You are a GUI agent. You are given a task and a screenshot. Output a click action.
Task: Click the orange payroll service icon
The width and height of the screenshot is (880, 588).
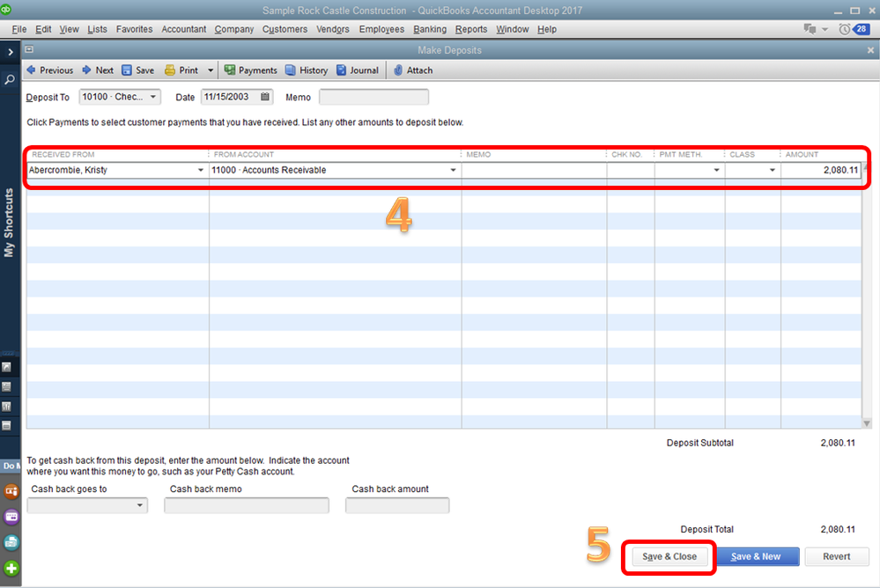[11, 491]
